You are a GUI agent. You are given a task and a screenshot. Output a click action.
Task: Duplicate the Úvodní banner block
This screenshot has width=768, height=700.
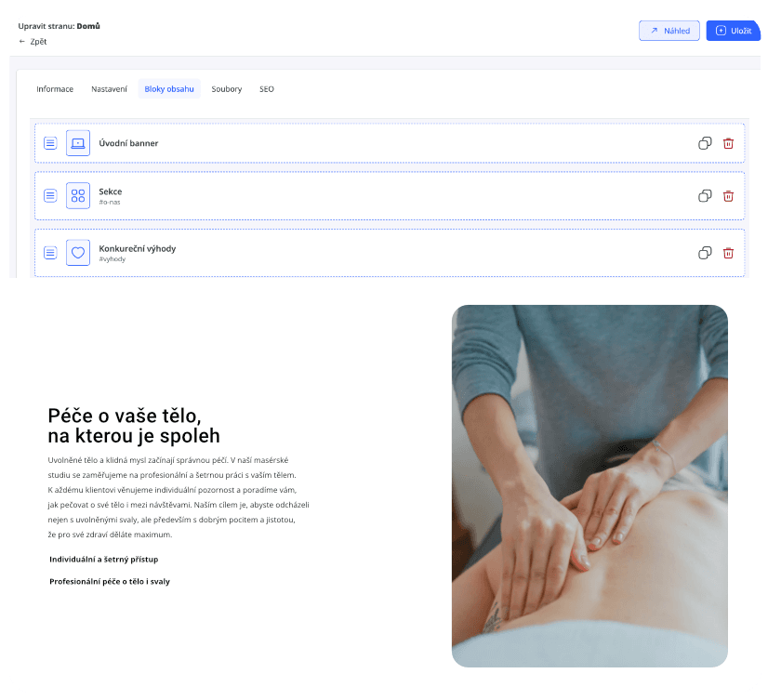pyautogui.click(x=705, y=143)
